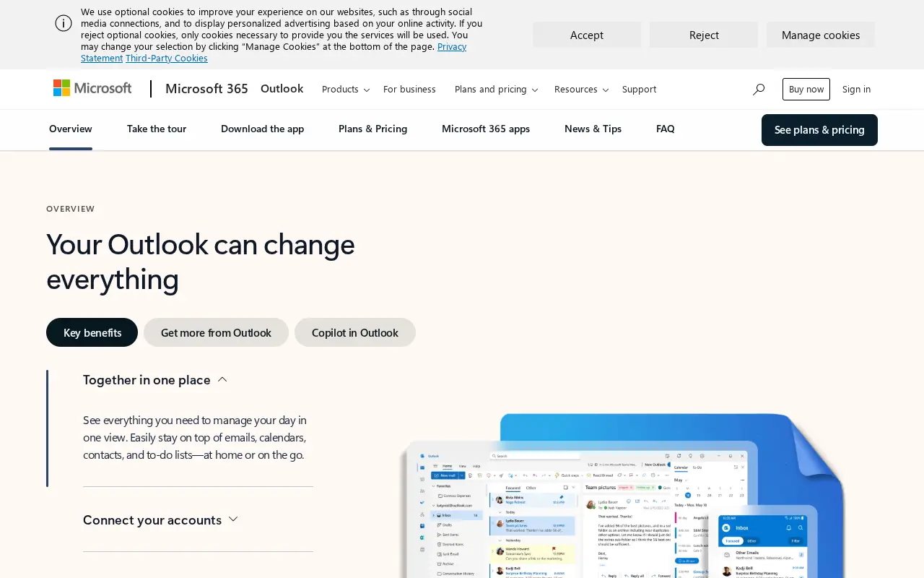Select the Download the app tab

(262, 129)
